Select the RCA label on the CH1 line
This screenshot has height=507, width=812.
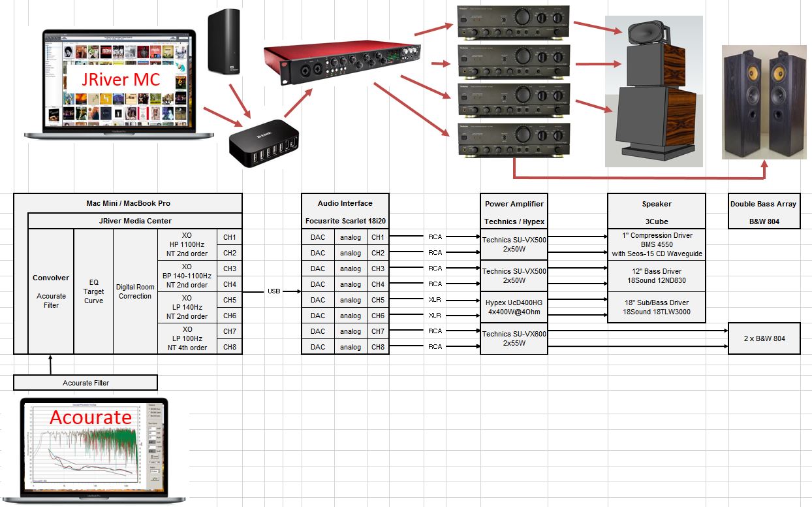click(x=435, y=237)
